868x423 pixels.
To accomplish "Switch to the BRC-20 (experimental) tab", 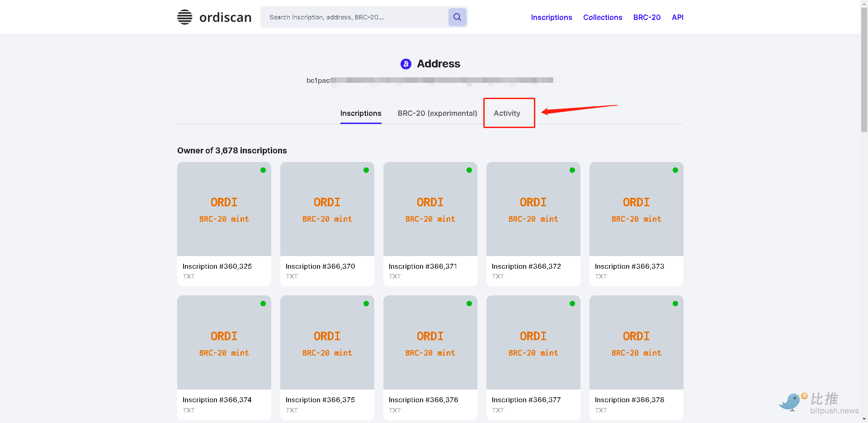I will (x=437, y=113).
